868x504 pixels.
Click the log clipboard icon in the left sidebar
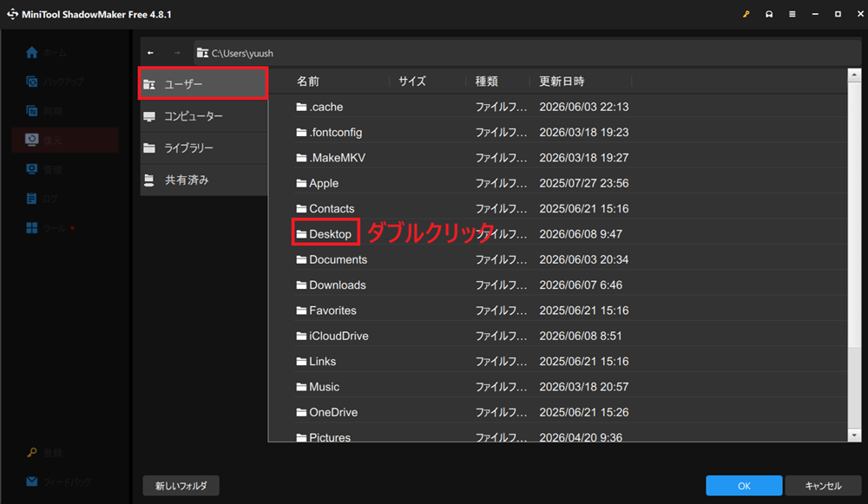(x=32, y=199)
